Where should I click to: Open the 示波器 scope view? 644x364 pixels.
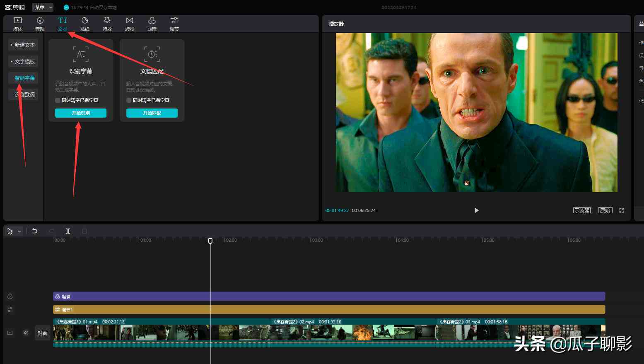[x=582, y=210]
